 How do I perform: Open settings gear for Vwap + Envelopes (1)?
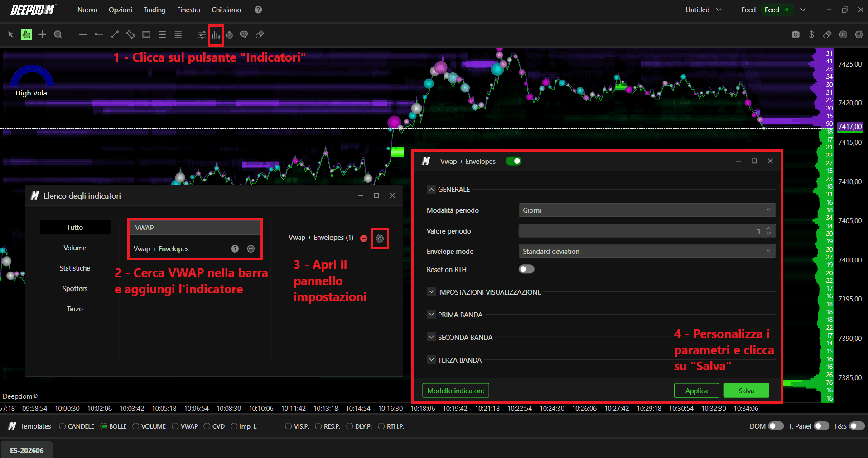380,239
